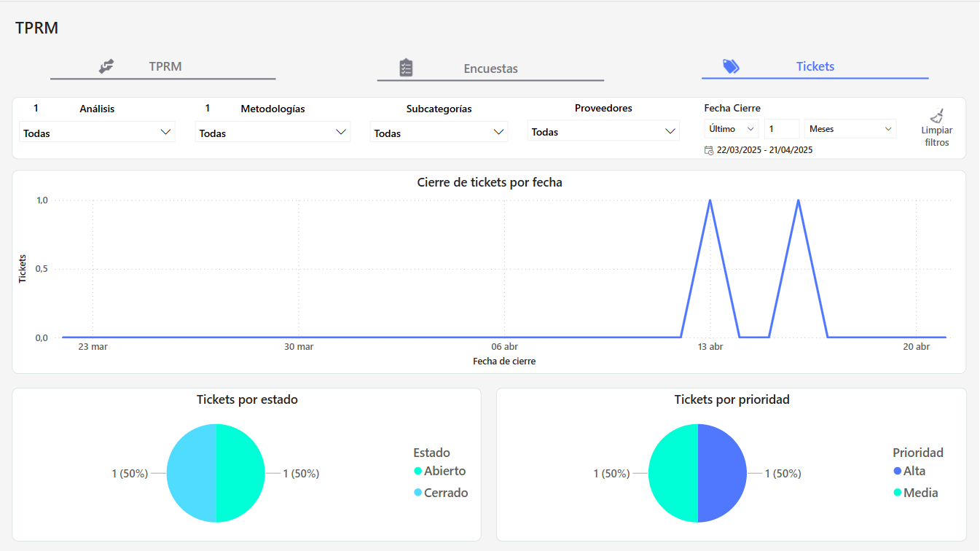Click the 20 abr axis label
Image resolution: width=980 pixels, height=551 pixels.
click(x=917, y=347)
